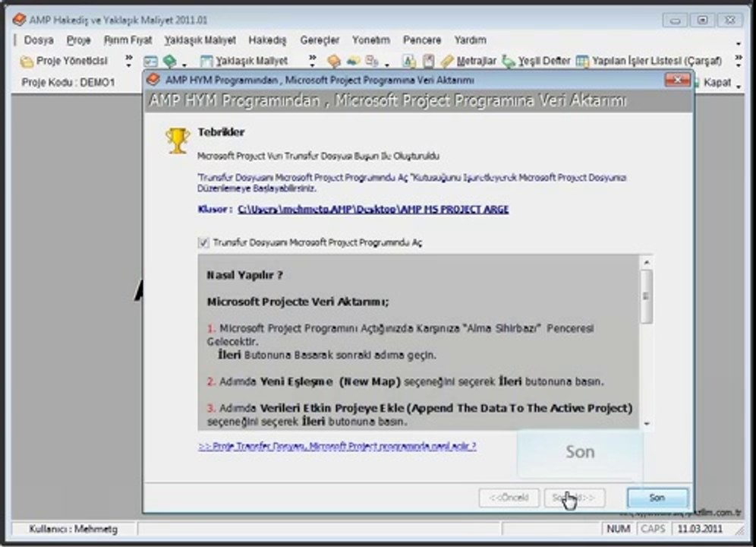Click the clipboard icon before Metrajlar
Screen dimensions: 756x547
tap(428, 61)
